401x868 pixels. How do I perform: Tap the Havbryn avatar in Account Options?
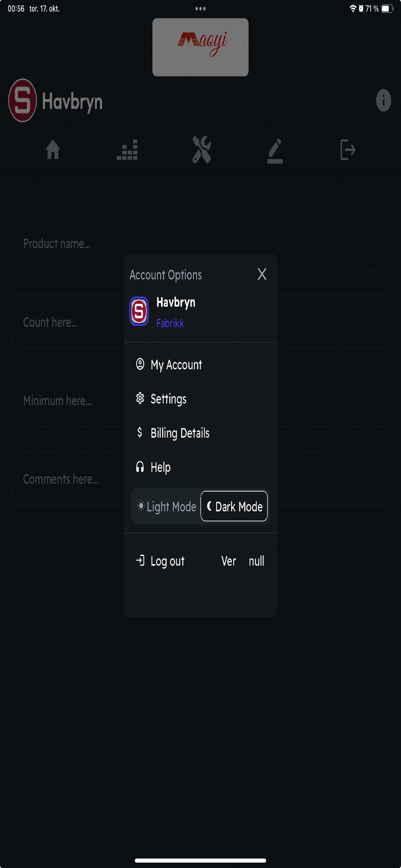point(139,311)
